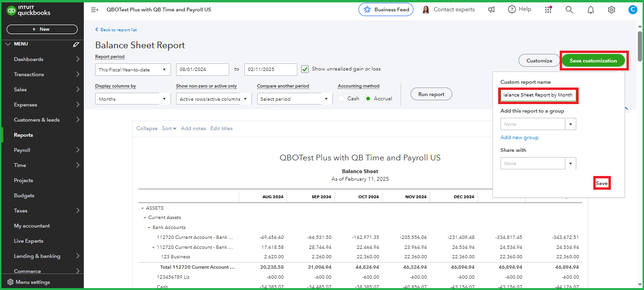Image resolution: width=644 pixels, height=290 pixels.
Task: Open the Sort dropdown
Action: click(169, 129)
